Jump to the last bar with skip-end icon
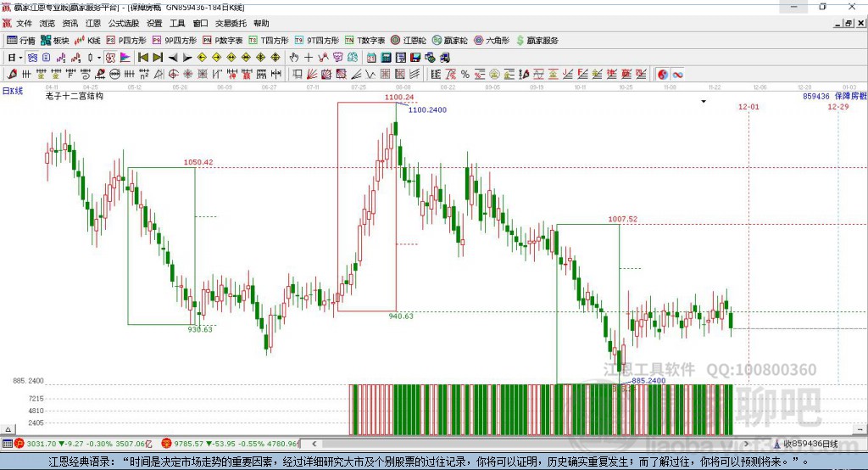The width and height of the screenshot is (868, 470). 158,58
